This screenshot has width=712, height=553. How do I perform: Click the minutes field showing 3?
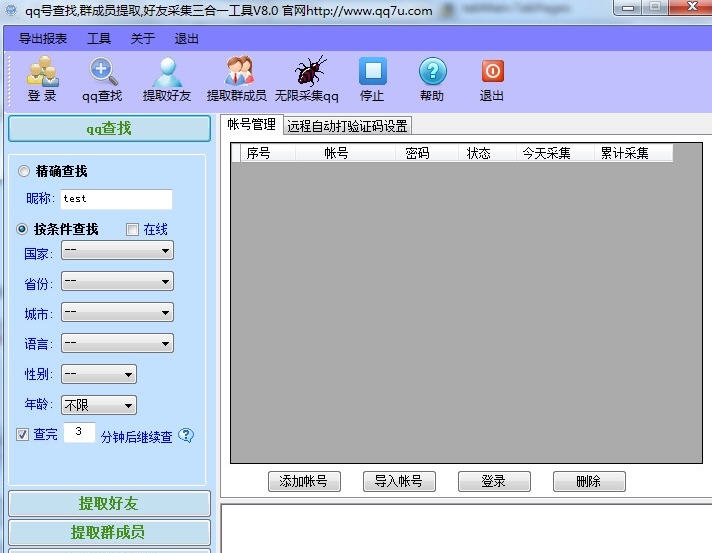point(79,432)
